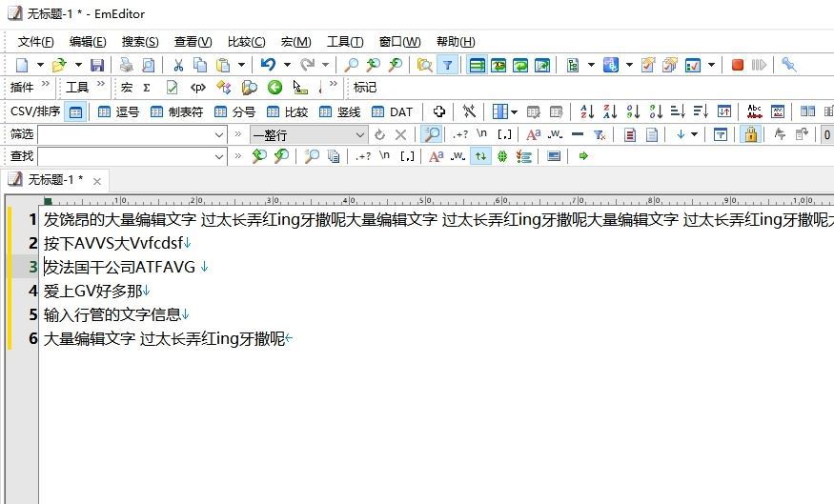Create a new file with New icon
The width and height of the screenshot is (834, 504).
click(22, 65)
